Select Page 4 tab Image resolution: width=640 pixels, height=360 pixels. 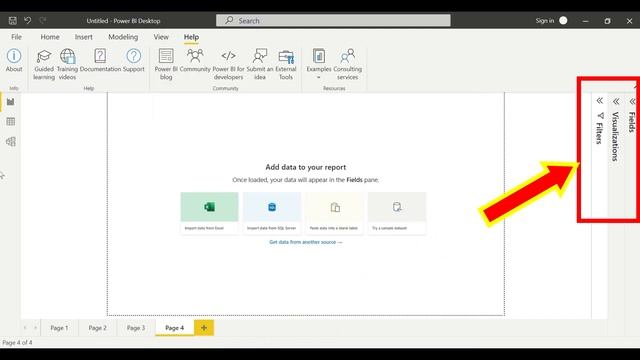click(174, 328)
